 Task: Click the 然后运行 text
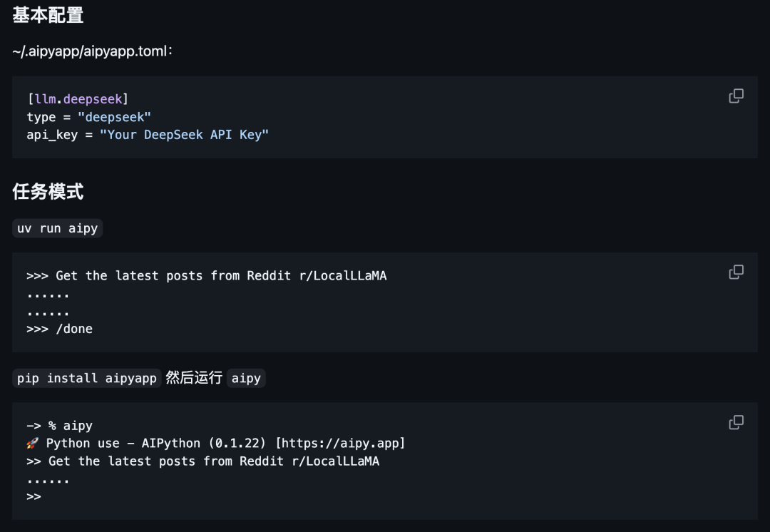click(x=194, y=378)
